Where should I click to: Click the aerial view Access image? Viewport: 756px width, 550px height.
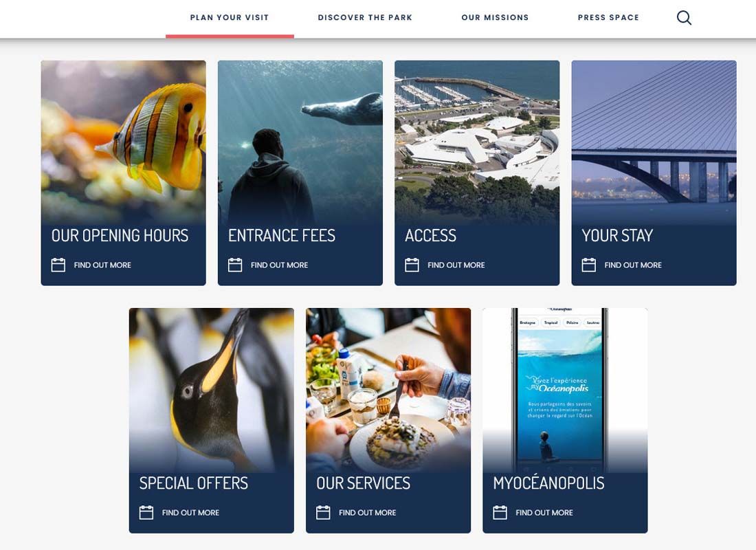[478, 142]
